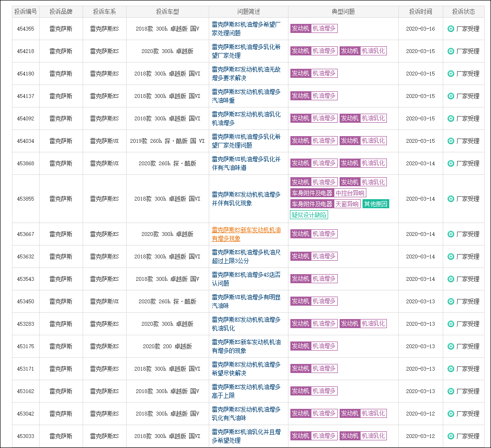Click status icon in row 454218
Screen dimensions: 491x448
tap(450, 51)
